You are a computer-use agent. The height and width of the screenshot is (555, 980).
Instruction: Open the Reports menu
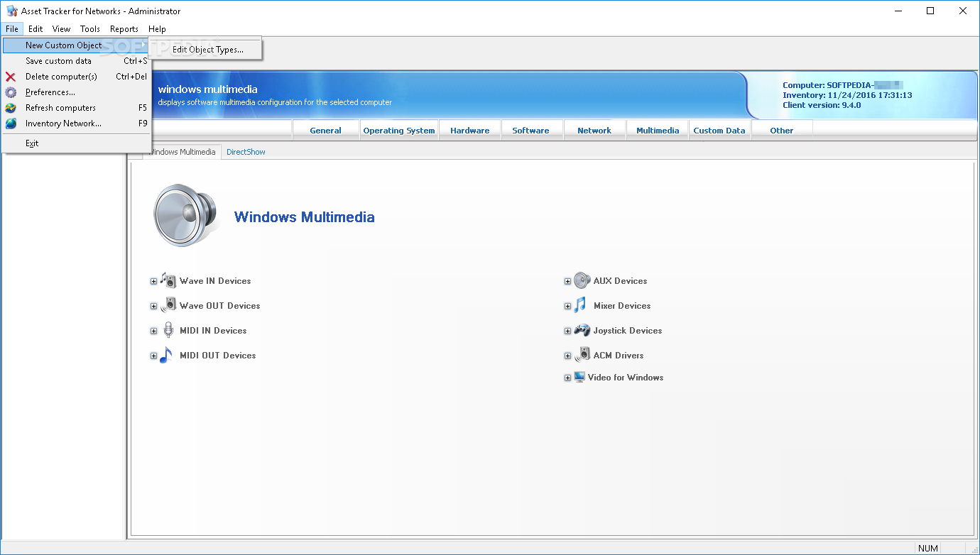(x=124, y=29)
